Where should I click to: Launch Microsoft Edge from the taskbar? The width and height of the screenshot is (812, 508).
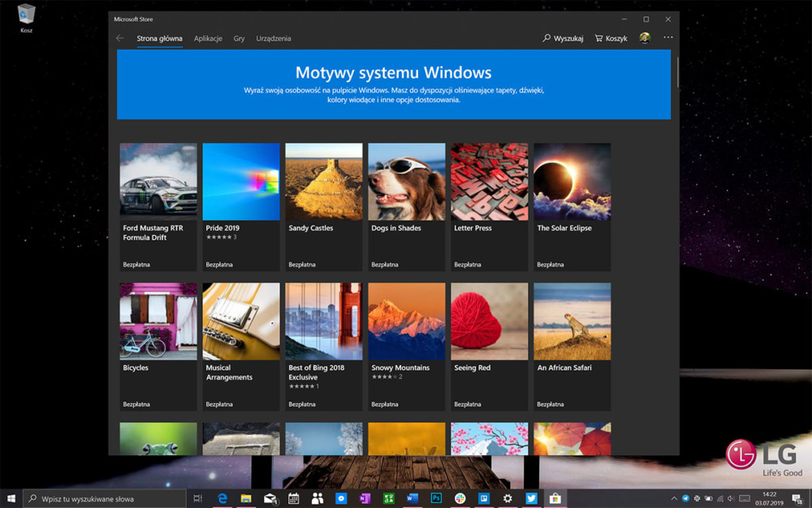coord(222,499)
